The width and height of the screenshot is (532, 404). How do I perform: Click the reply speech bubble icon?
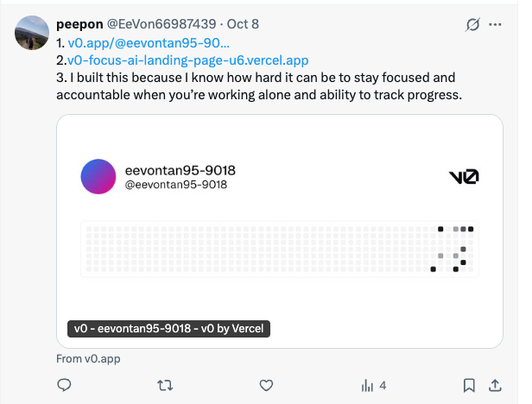pyautogui.click(x=64, y=385)
